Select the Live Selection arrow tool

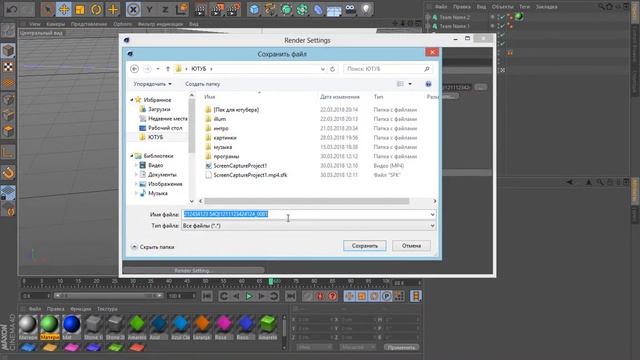(x=48, y=9)
